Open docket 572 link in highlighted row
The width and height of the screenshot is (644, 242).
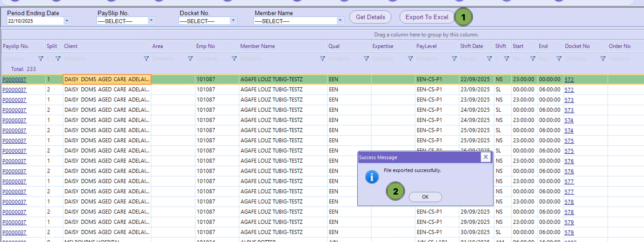[569, 80]
